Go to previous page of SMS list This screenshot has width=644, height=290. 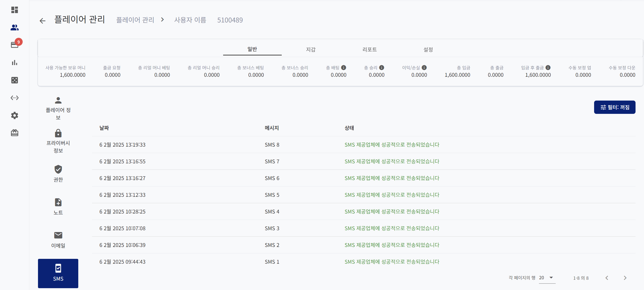606,278
